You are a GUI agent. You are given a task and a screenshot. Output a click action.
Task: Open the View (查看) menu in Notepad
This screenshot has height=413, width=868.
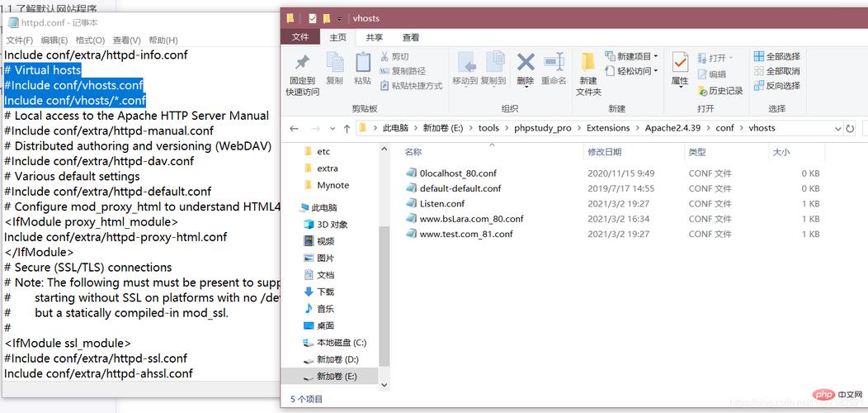pos(127,40)
